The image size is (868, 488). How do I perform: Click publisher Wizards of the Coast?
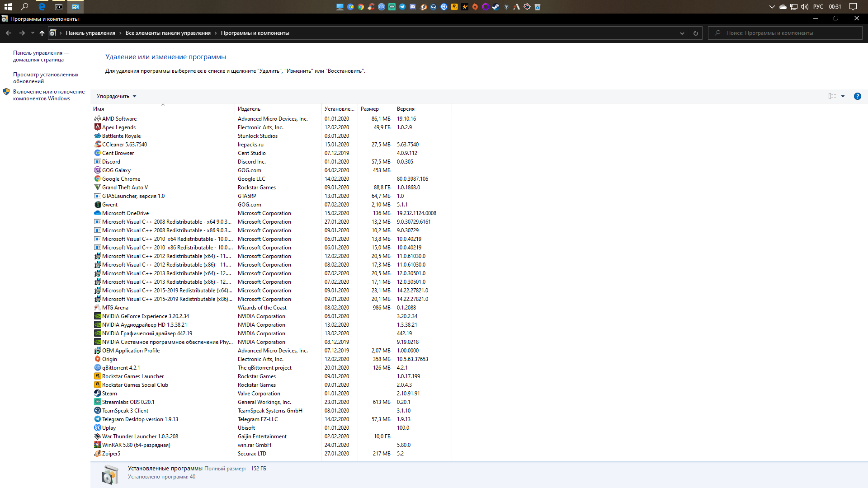262,308
